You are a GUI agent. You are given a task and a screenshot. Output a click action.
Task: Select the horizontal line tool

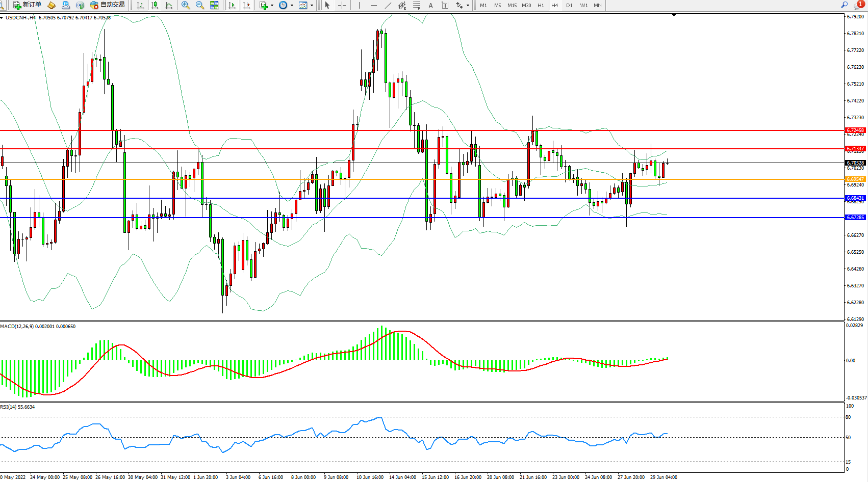click(x=373, y=5)
